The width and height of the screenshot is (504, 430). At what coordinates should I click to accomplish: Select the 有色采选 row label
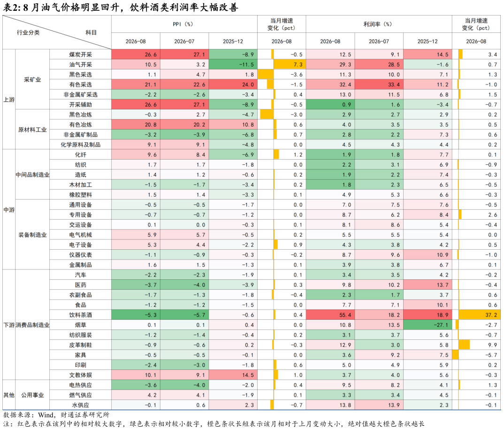pos(81,84)
